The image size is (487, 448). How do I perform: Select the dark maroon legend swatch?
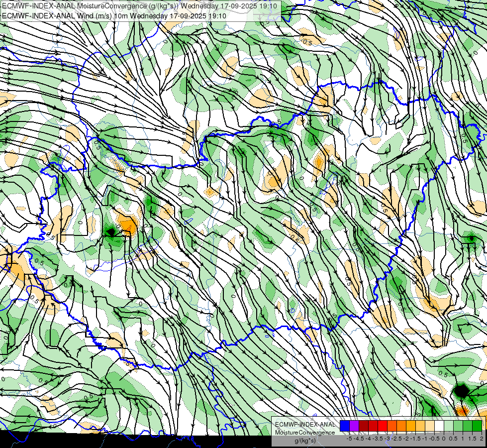point(364,426)
